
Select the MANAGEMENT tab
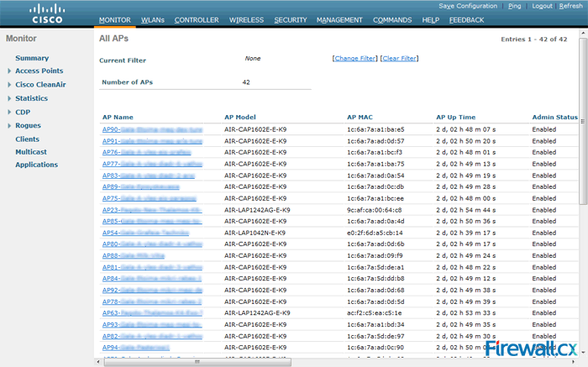339,20
